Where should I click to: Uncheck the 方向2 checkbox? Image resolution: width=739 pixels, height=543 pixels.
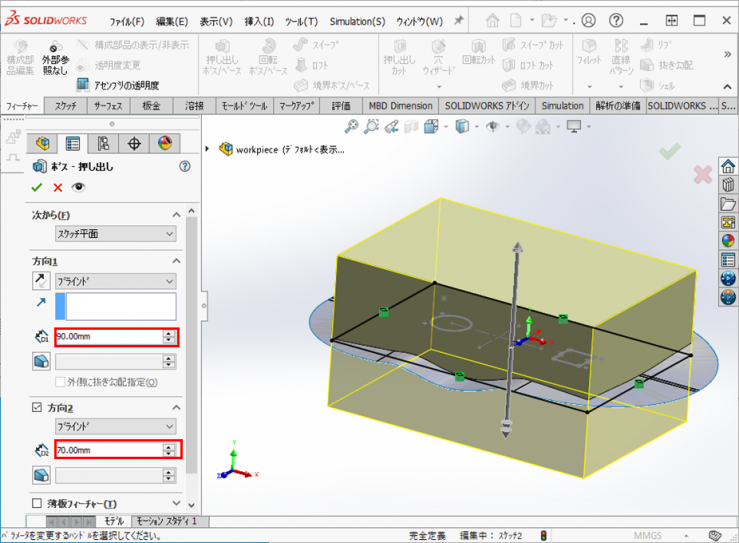(x=37, y=407)
